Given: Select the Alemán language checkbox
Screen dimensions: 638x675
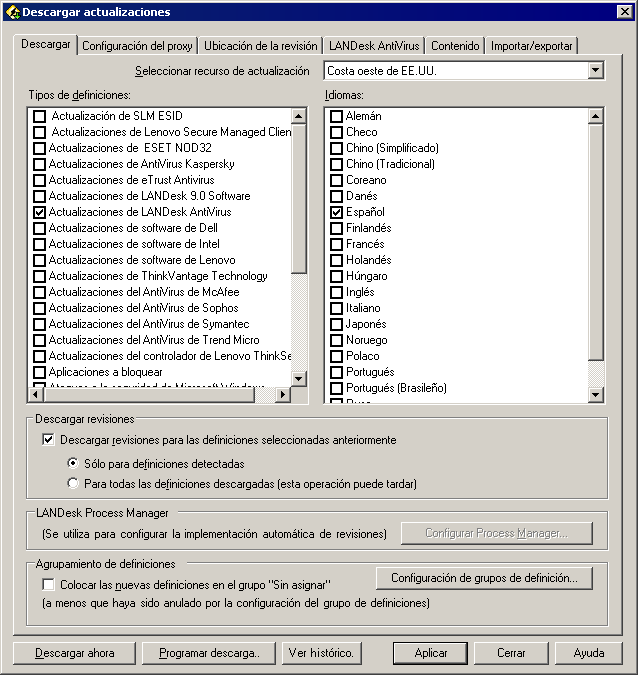Looking at the screenshot, I should [x=336, y=116].
